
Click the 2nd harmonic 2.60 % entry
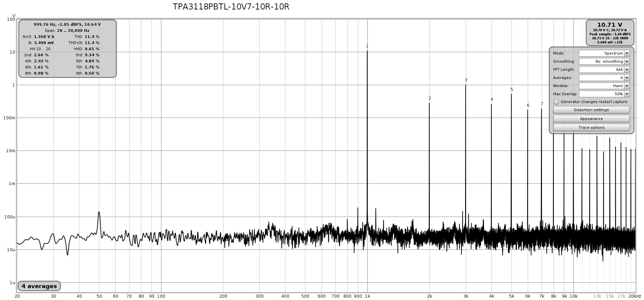click(36, 55)
